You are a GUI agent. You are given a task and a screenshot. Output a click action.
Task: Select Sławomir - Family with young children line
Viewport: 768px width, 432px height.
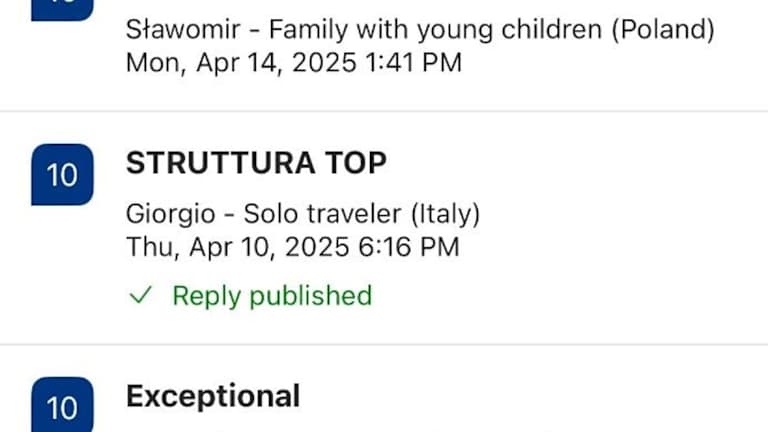(x=420, y=30)
